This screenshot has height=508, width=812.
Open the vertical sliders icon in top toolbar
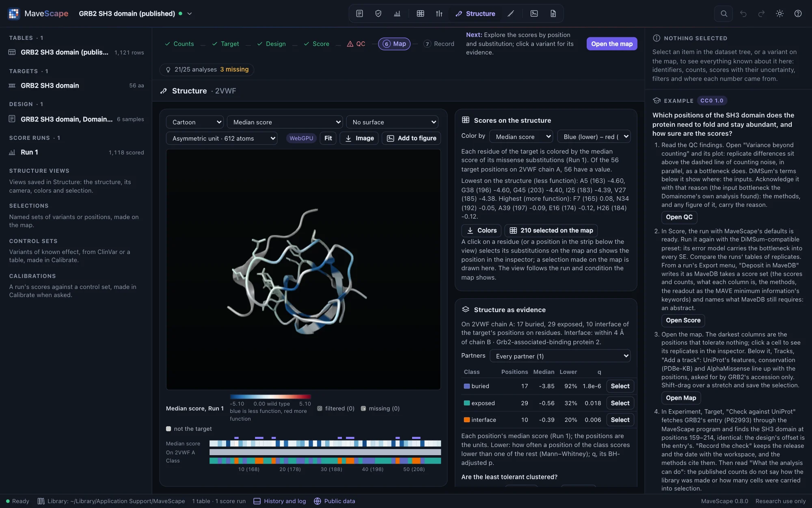pyautogui.click(x=439, y=13)
